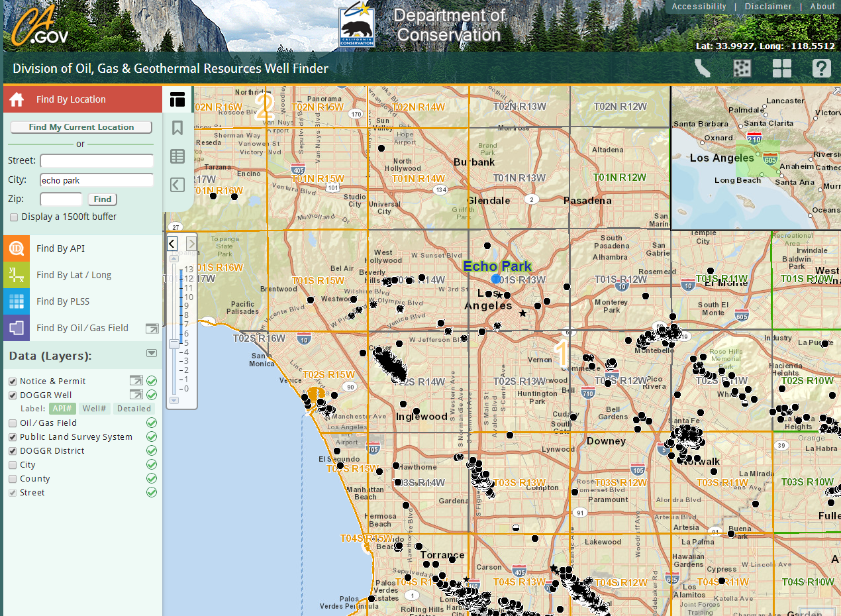
Task: Open the Help question mark icon
Action: click(x=821, y=68)
